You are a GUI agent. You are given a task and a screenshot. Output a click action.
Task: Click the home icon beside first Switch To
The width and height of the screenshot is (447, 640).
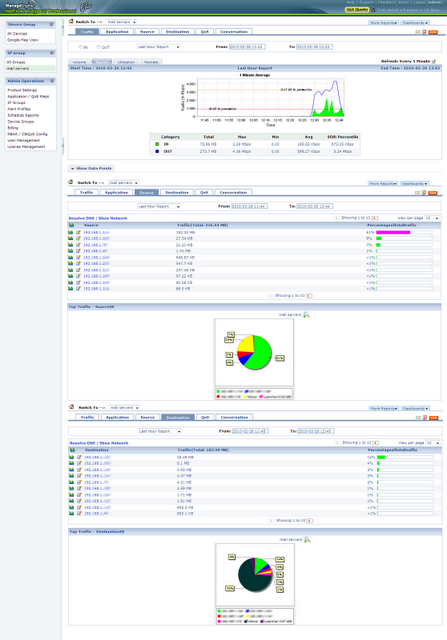point(71,21)
